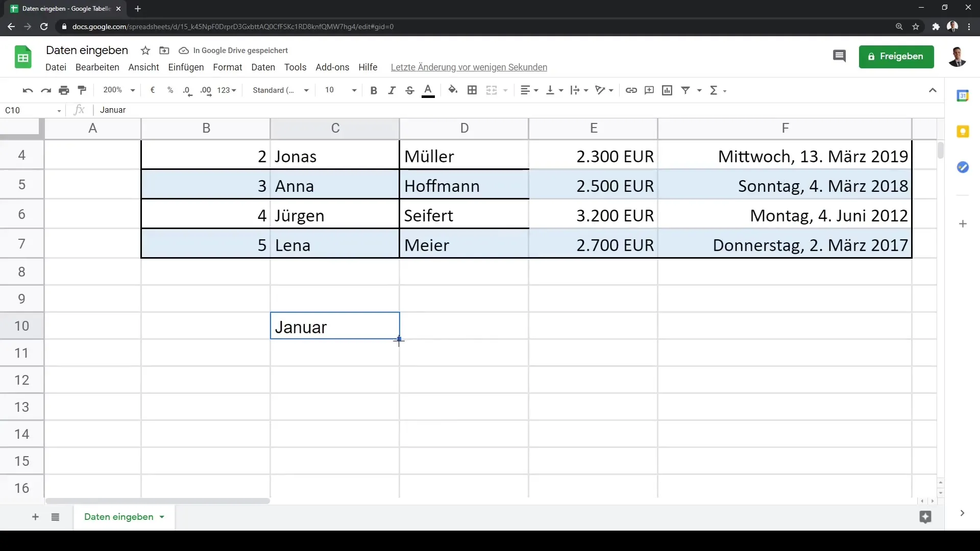This screenshot has width=980, height=551.
Task: Hide the side panel with the chevron
Action: coord(962,513)
